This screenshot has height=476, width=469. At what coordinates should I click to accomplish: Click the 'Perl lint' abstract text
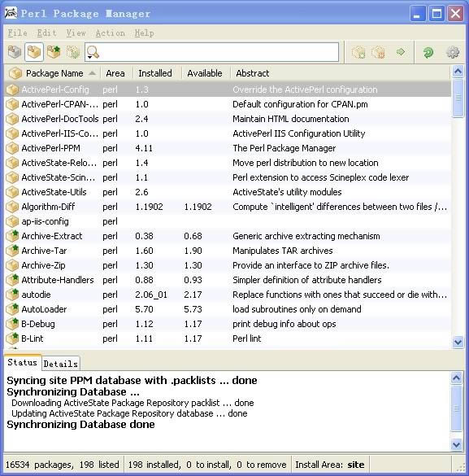pyautogui.click(x=247, y=338)
